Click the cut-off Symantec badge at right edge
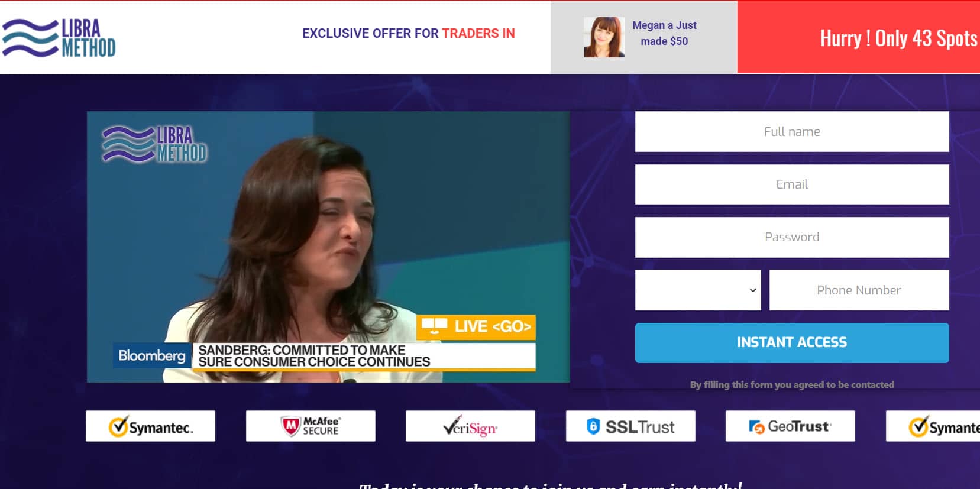 (x=933, y=426)
